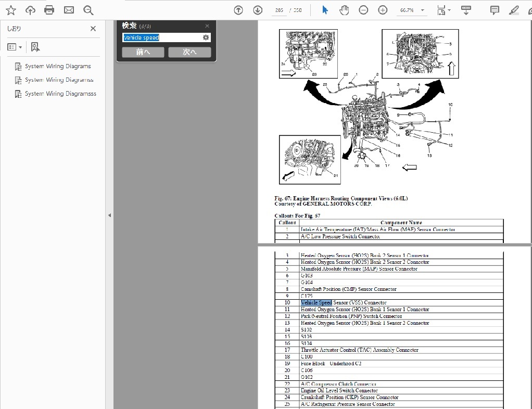The image size is (532, 409).
Task: Close the bookmarks panel
Action: [93, 29]
